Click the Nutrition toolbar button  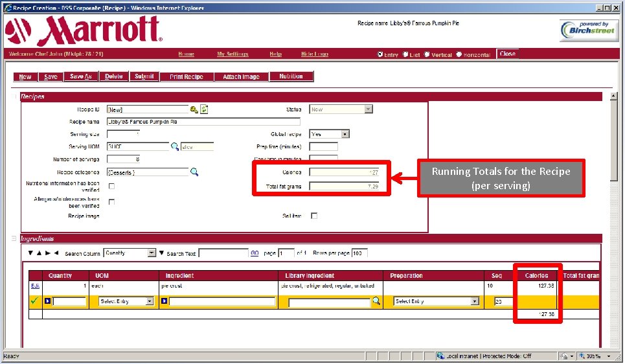291,76
